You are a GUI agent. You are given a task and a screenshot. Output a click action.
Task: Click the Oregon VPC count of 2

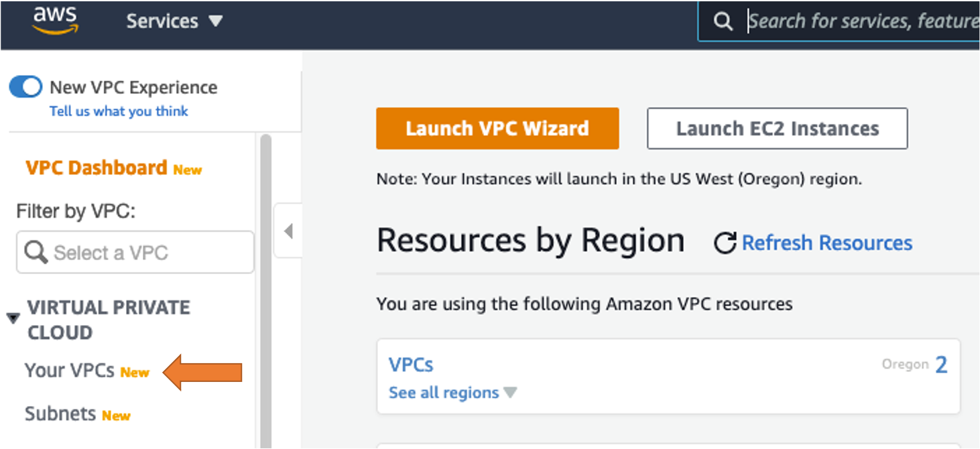coord(941,365)
